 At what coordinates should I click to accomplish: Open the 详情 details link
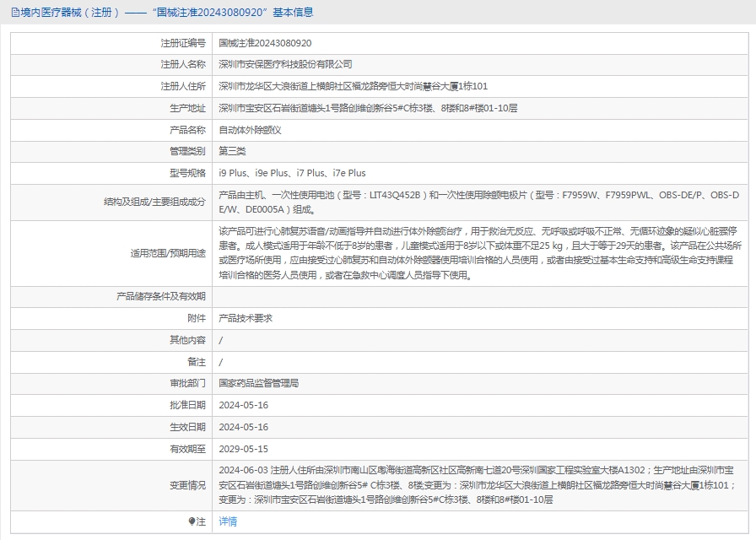click(x=228, y=521)
